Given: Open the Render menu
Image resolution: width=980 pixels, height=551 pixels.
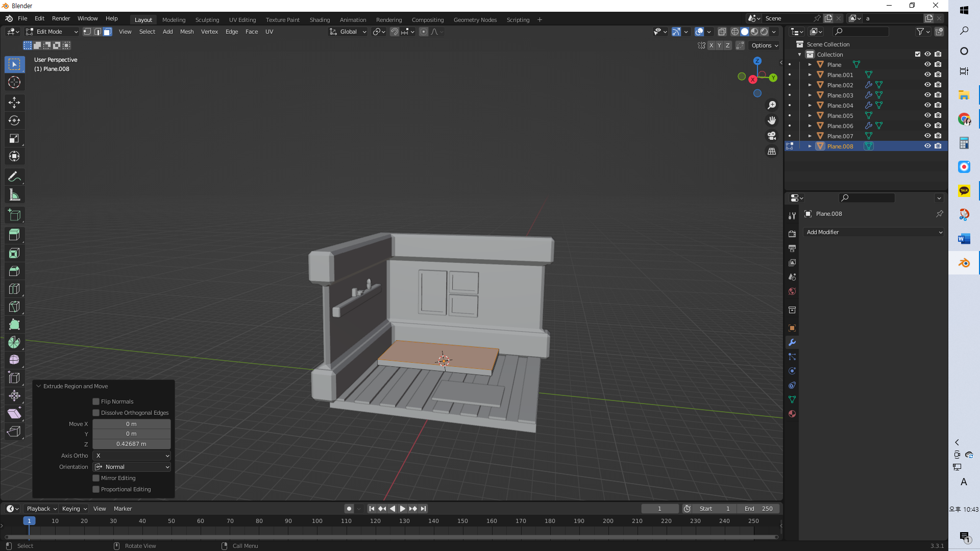Looking at the screenshot, I should click(61, 18).
